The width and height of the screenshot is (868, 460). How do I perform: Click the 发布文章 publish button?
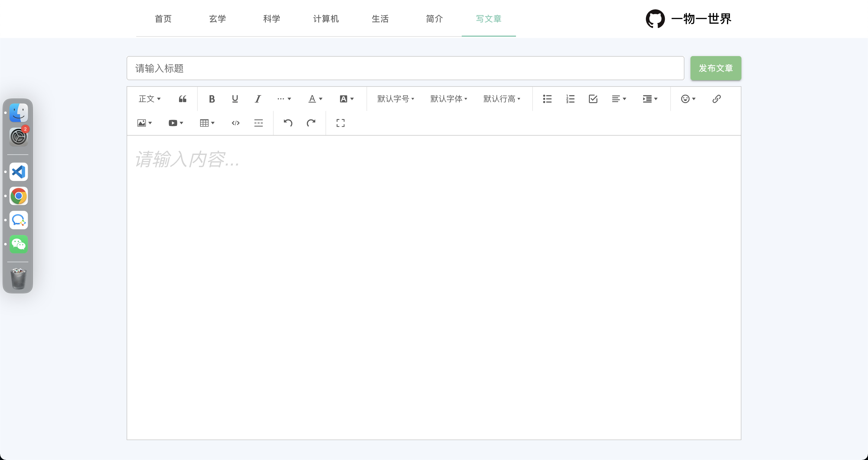click(x=716, y=68)
